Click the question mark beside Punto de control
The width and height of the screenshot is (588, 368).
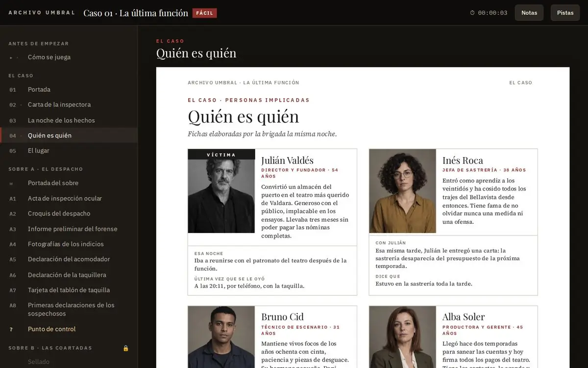pos(11,329)
